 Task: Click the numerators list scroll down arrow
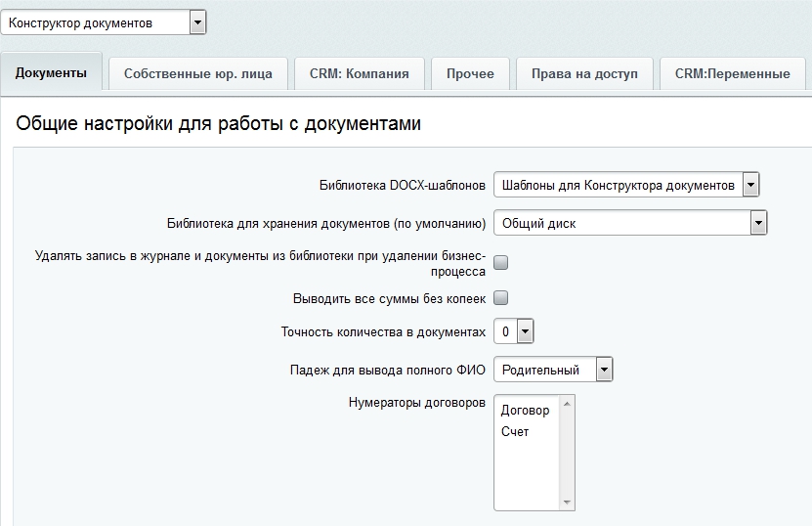coord(567,503)
